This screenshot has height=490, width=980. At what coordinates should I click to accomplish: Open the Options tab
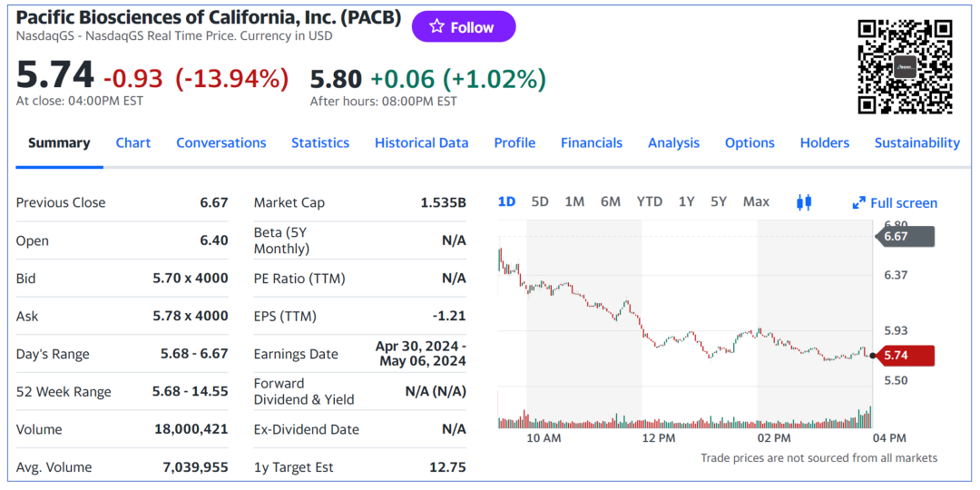pyautogui.click(x=750, y=142)
